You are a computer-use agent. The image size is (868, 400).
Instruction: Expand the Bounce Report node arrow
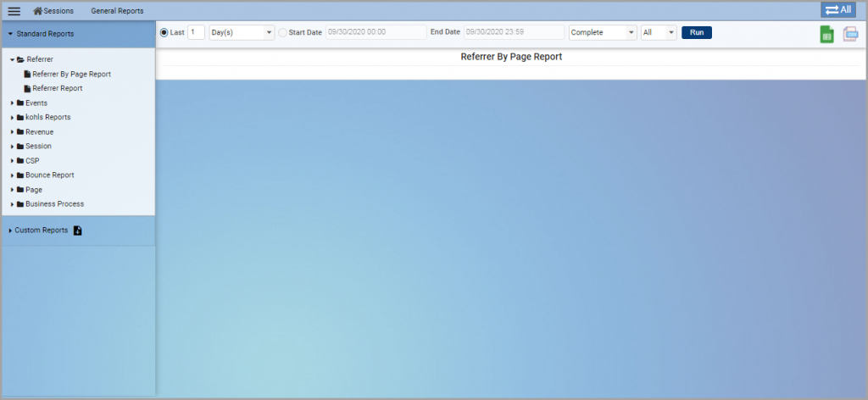coord(12,175)
